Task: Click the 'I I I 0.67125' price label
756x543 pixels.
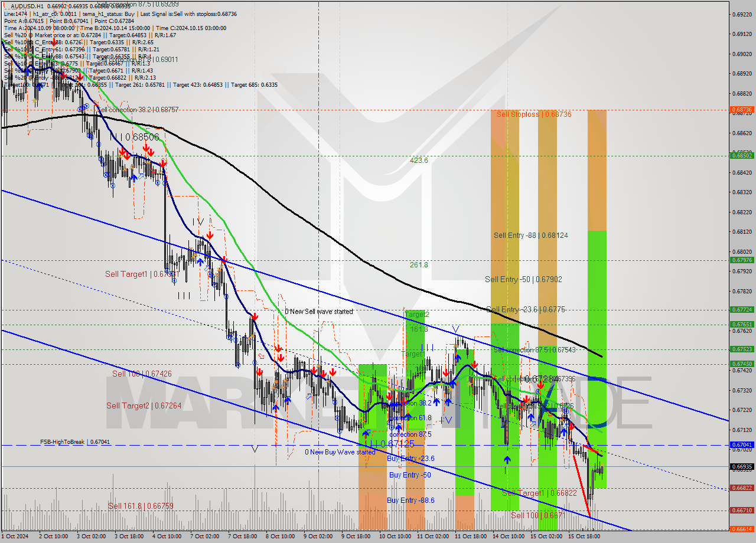Action: click(x=390, y=443)
